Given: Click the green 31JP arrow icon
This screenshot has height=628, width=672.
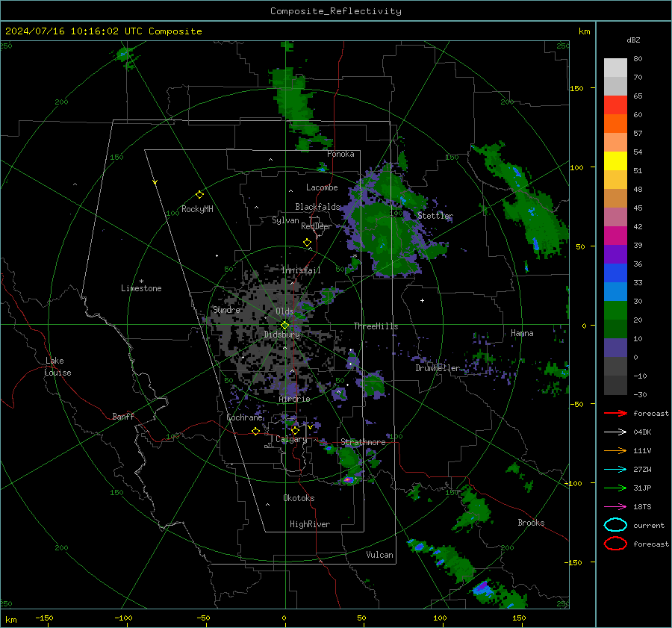Looking at the screenshot, I should 615,488.
